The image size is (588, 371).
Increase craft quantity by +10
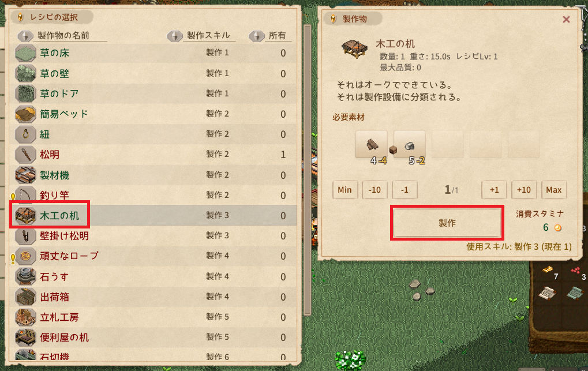point(524,190)
